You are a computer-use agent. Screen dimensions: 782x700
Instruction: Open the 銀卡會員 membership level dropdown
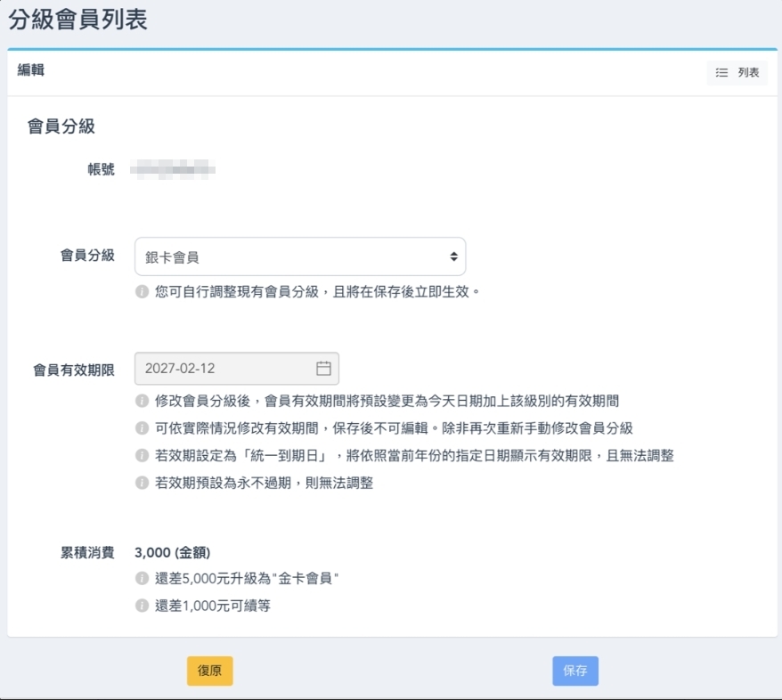point(299,256)
